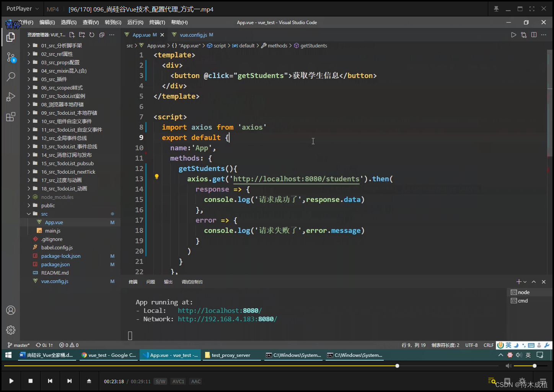Image resolution: width=554 pixels, height=392 pixels.
Task: Click the lightbulb code action on line 13
Action: pos(156,177)
